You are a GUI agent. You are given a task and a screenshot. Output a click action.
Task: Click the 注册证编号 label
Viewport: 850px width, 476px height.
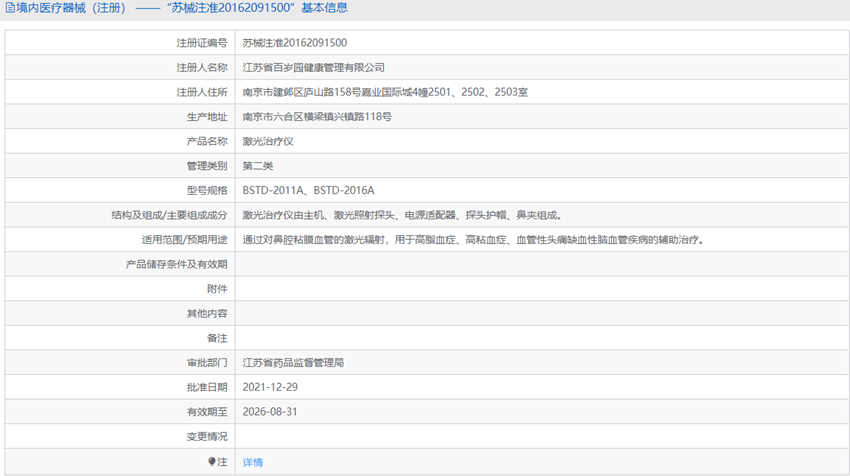(x=202, y=43)
